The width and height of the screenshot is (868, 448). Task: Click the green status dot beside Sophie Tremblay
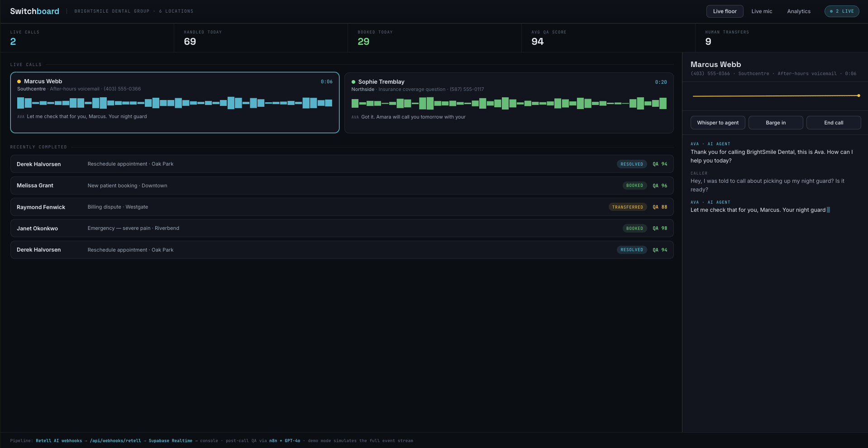tap(353, 82)
